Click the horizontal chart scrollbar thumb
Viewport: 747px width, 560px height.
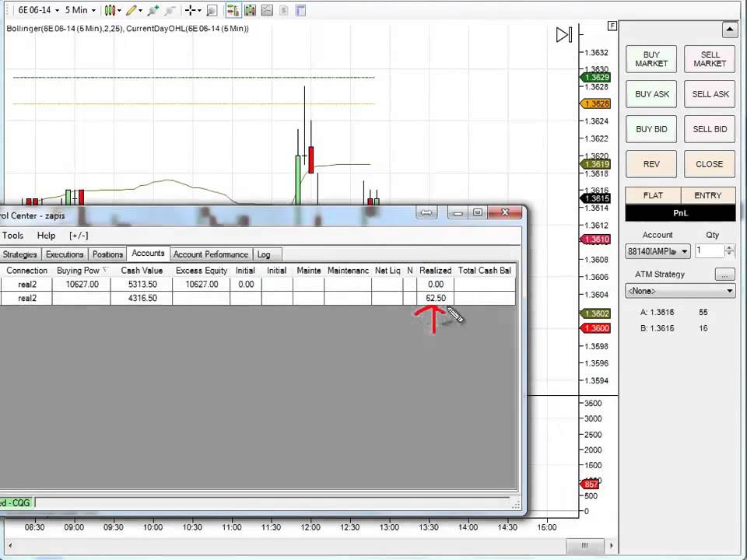(584, 545)
